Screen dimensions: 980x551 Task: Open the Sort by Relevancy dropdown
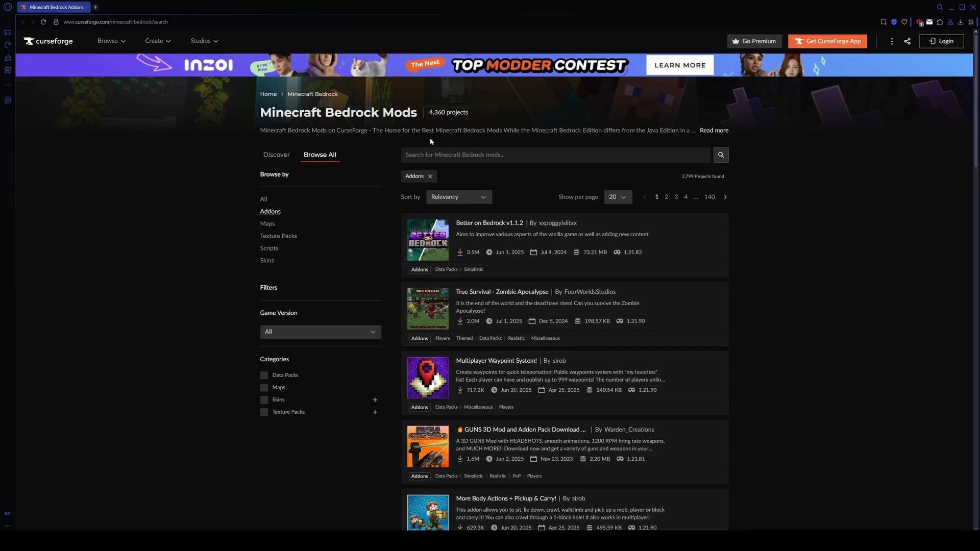pos(458,197)
